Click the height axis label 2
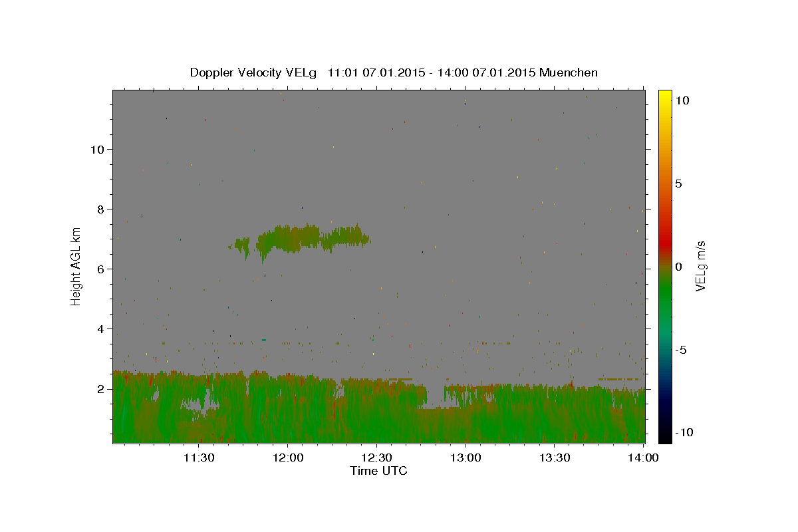 coord(102,388)
